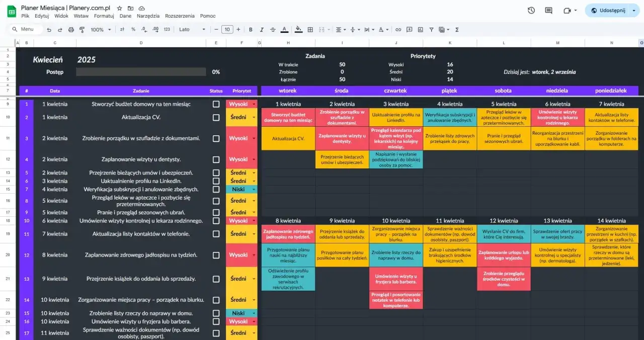This screenshot has height=340, width=644.
Task: Click the print icon
Action: pyautogui.click(x=71, y=30)
